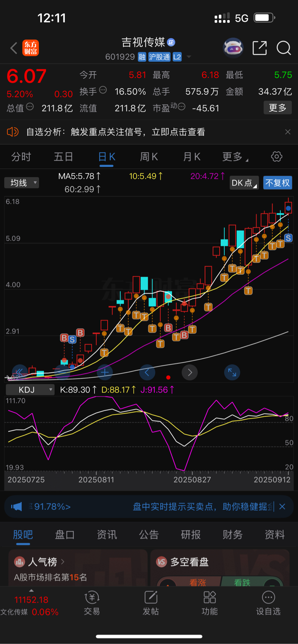This screenshot has width=298, height=644.
Task: Open the 人气榜 ranking card
Action: point(78,568)
